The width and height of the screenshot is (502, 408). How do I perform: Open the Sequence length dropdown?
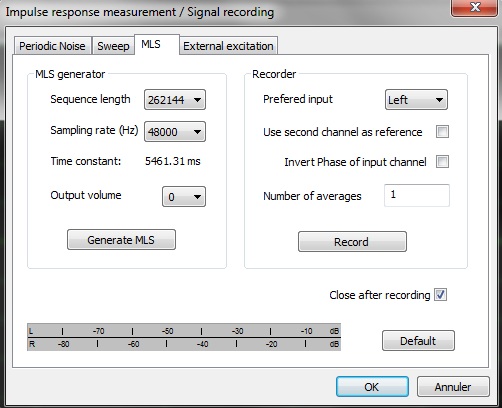tap(175, 100)
